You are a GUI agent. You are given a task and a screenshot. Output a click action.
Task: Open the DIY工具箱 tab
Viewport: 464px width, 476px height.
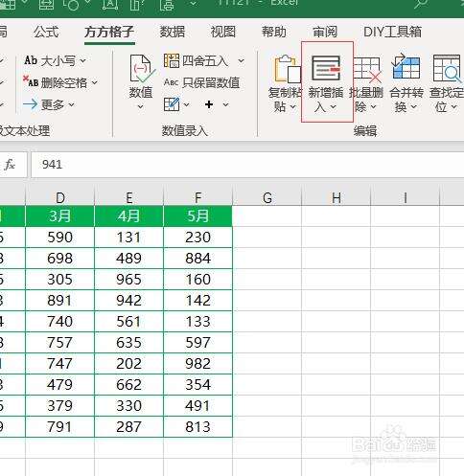pos(392,32)
